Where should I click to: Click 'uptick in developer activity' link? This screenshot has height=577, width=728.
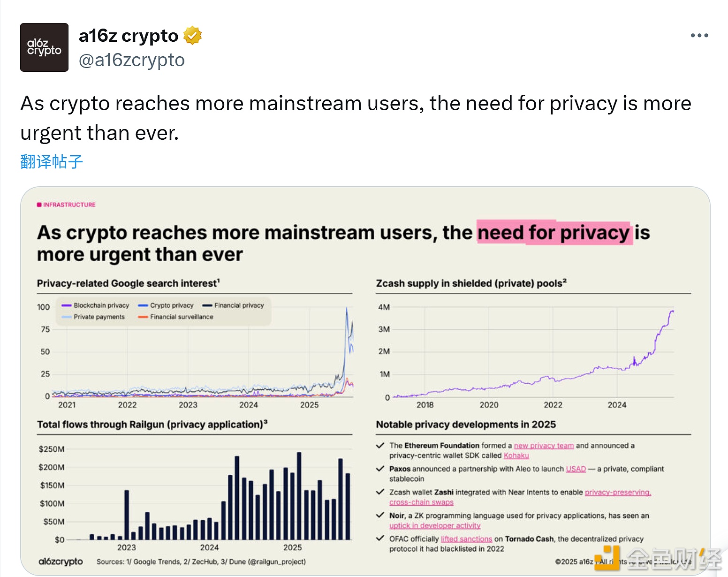click(x=435, y=525)
